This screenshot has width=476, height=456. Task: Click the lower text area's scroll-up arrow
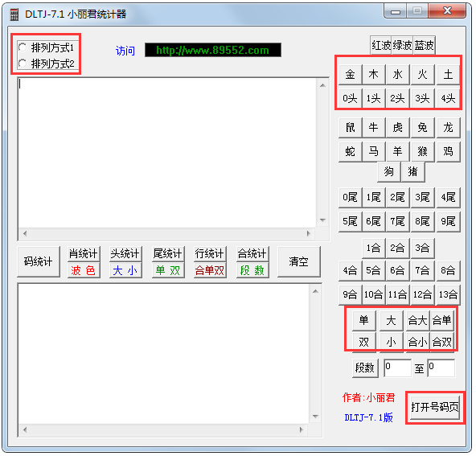click(316, 291)
